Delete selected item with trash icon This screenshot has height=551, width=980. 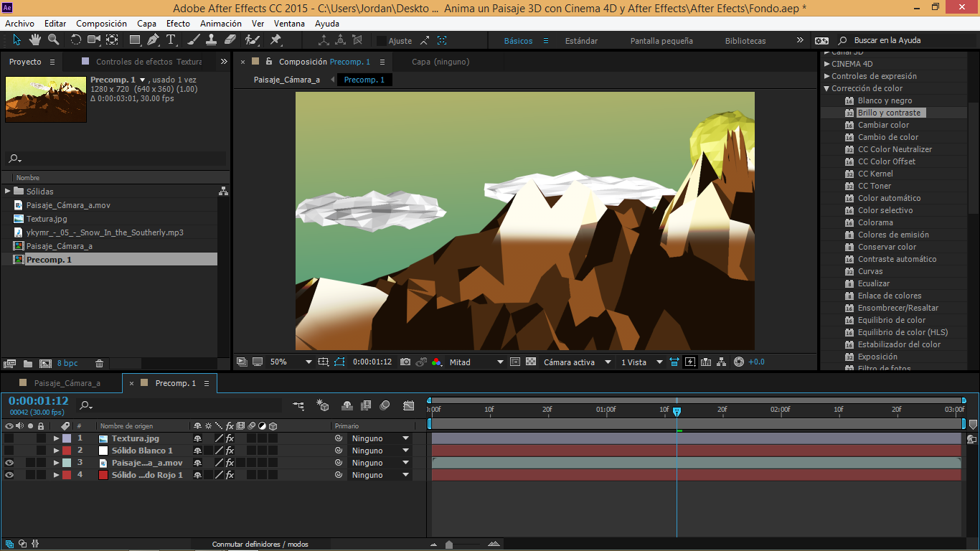99,364
